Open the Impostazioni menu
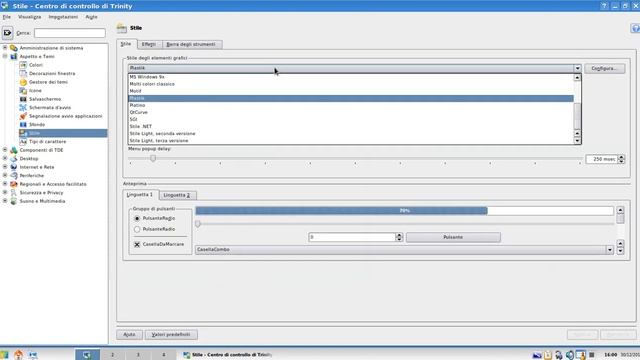The image size is (640, 360). point(63,17)
